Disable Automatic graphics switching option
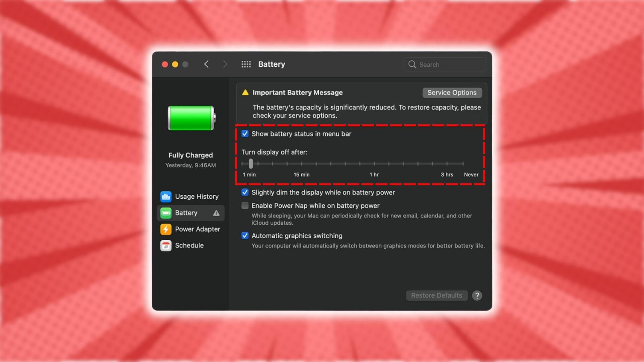644x362 pixels. (245, 236)
